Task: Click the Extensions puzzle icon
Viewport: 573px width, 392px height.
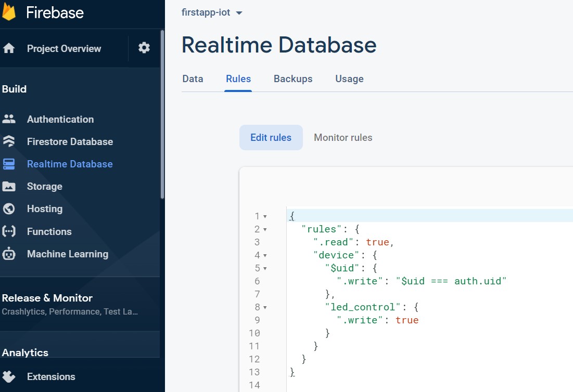Action: pos(9,376)
